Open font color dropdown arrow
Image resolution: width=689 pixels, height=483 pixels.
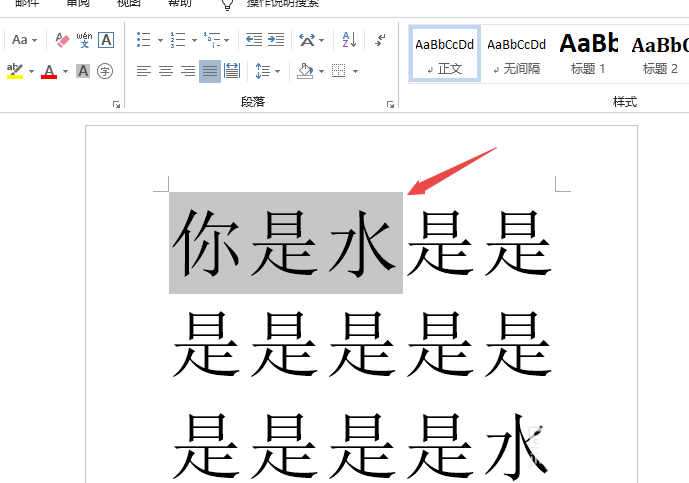[x=65, y=71]
